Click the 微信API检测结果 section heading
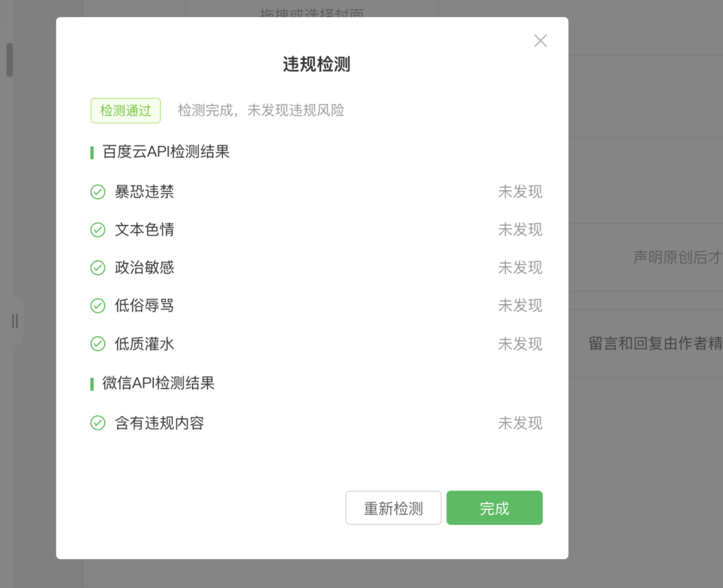 coord(159,383)
